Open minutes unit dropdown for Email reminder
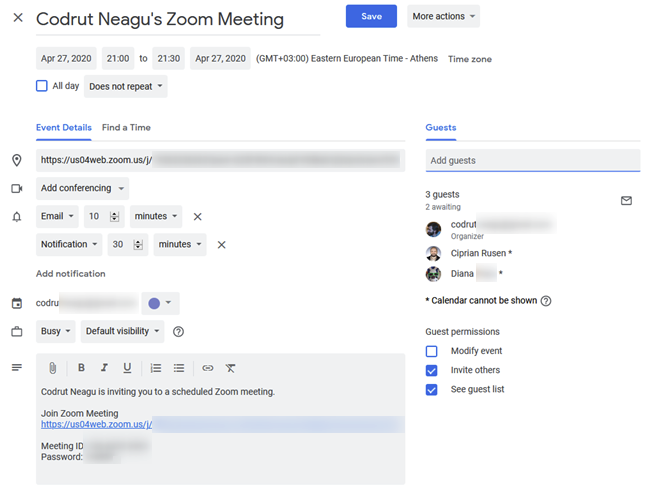Viewport: 648px width, 493px height. coord(156,217)
